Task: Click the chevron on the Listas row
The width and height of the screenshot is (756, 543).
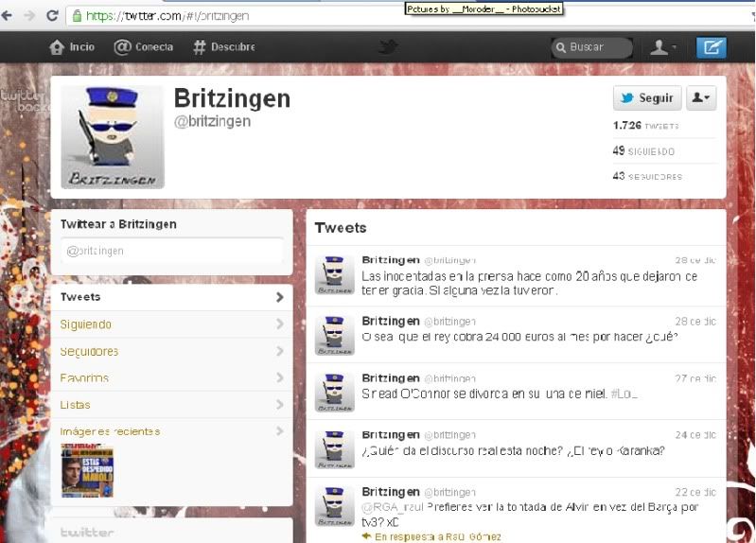Action: pyautogui.click(x=280, y=405)
